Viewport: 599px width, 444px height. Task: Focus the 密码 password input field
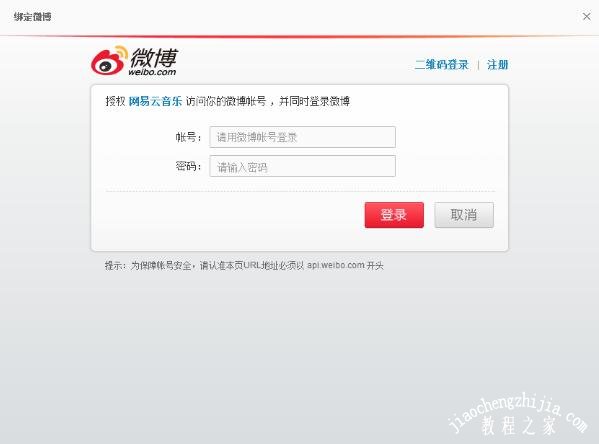(x=302, y=166)
